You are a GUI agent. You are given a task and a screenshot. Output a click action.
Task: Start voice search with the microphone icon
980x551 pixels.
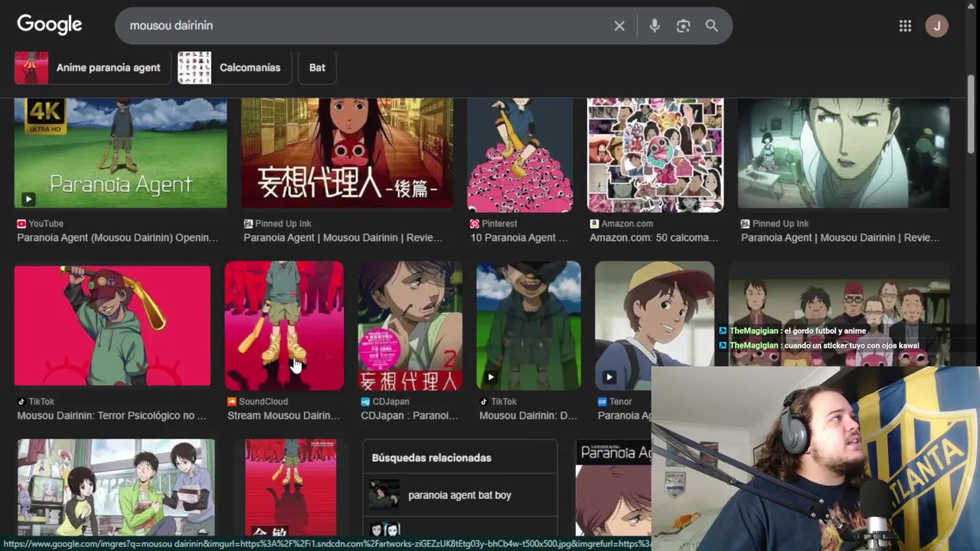(655, 26)
